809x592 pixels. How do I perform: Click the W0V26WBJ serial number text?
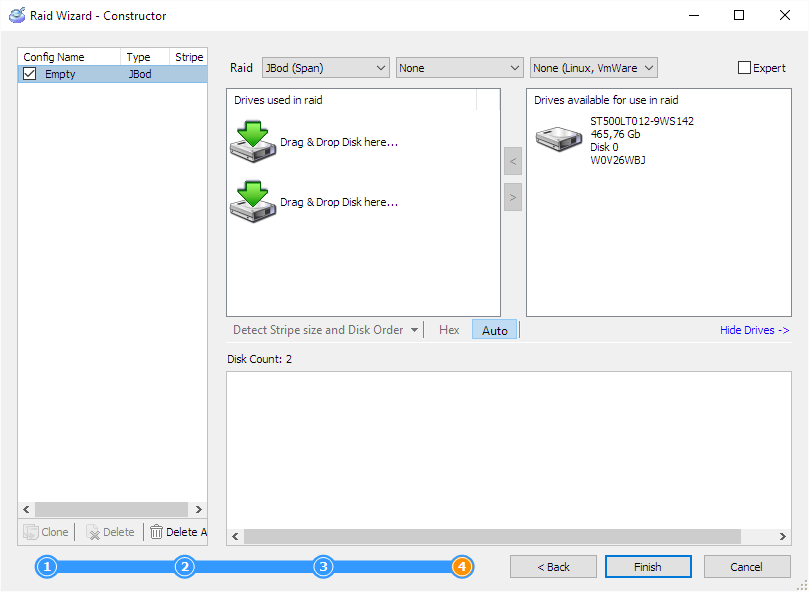618,160
